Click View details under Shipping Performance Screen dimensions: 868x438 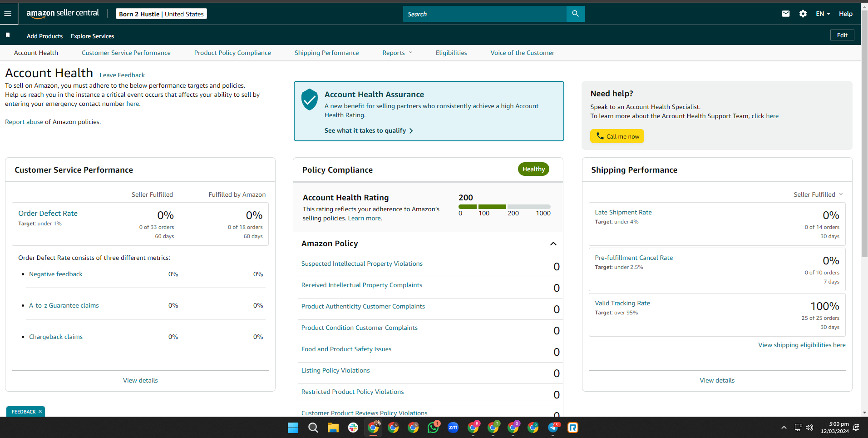tap(717, 380)
